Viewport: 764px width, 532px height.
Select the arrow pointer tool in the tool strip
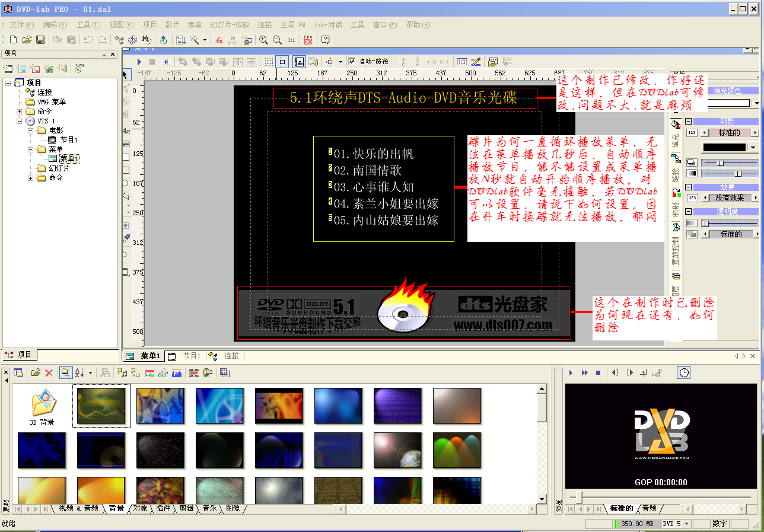click(x=126, y=74)
